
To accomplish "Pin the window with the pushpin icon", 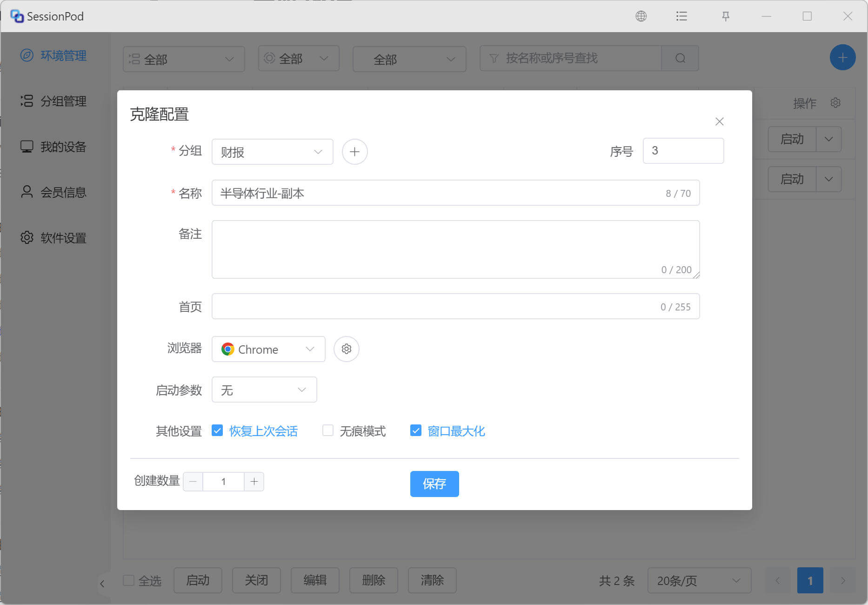I will pos(725,16).
